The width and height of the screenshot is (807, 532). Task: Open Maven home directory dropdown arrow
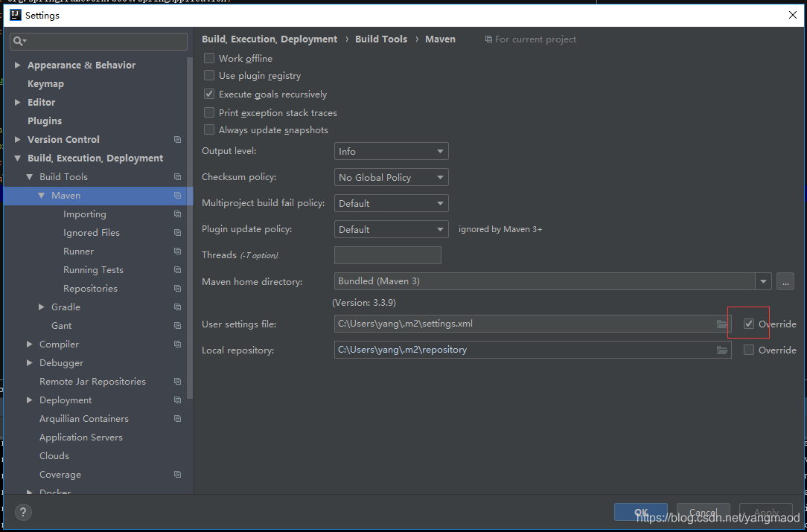coord(763,281)
